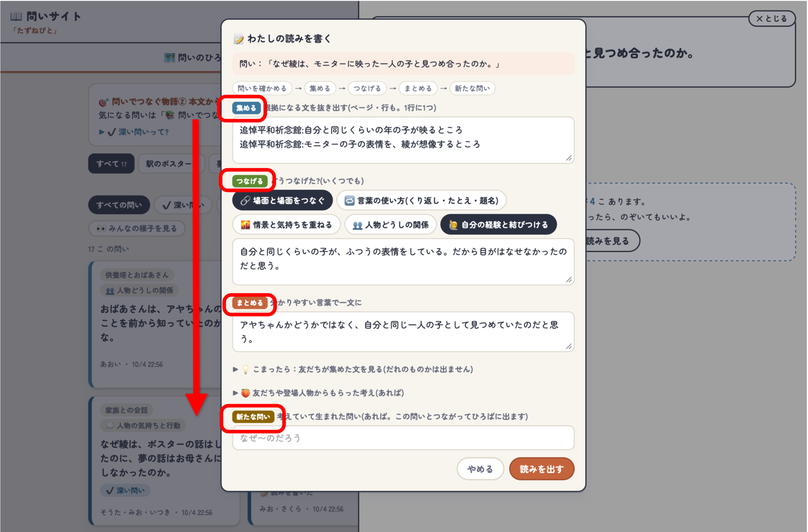
Task: Expand the 深い問いって? disclosure
Action: [134, 132]
